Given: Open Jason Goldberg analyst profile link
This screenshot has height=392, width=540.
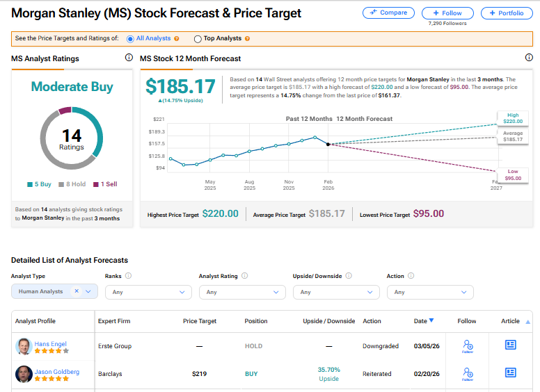Looking at the screenshot, I should click(57, 372).
